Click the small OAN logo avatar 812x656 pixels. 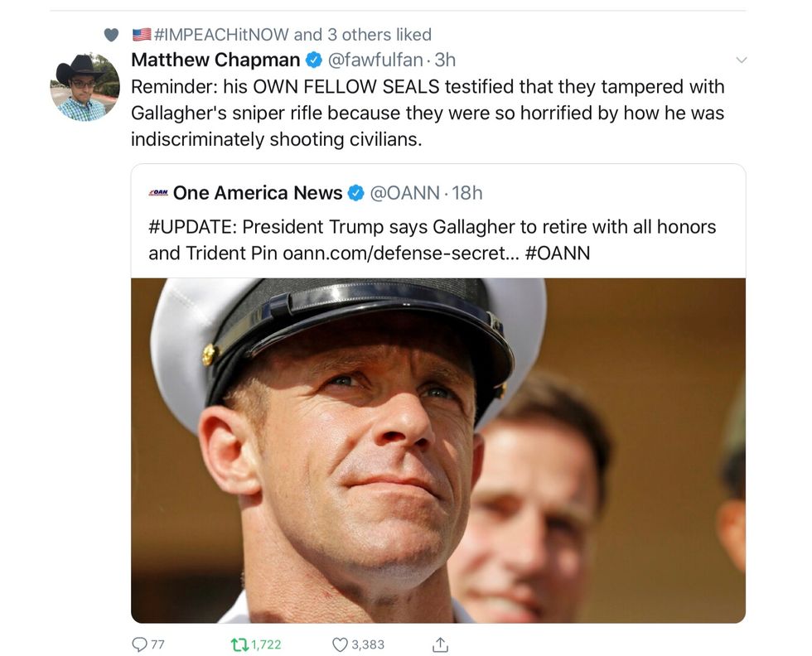157,193
